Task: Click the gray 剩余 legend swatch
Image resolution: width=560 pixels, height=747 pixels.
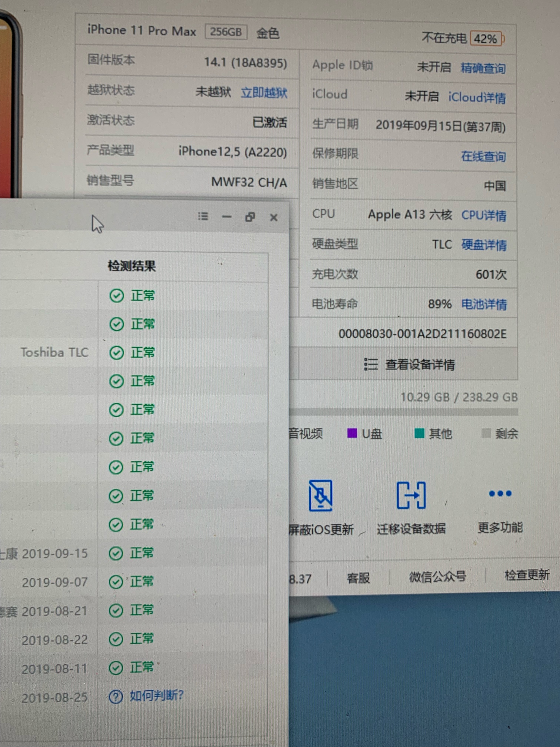Action: point(486,433)
